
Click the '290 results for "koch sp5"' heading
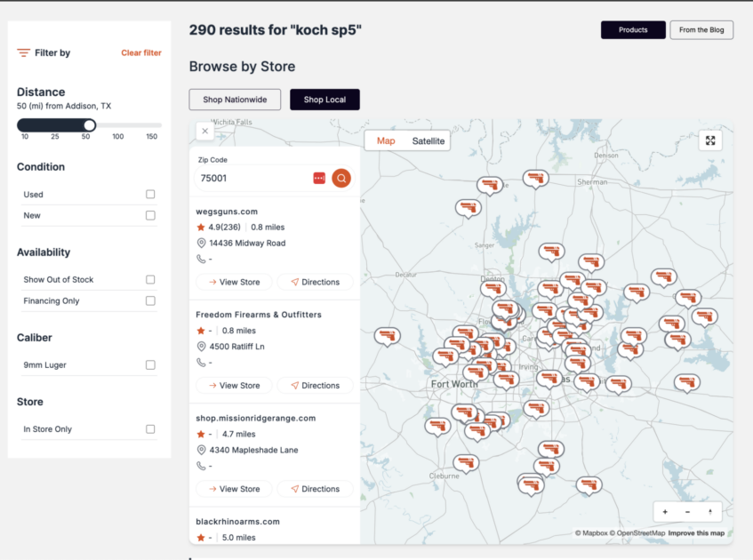276,29
